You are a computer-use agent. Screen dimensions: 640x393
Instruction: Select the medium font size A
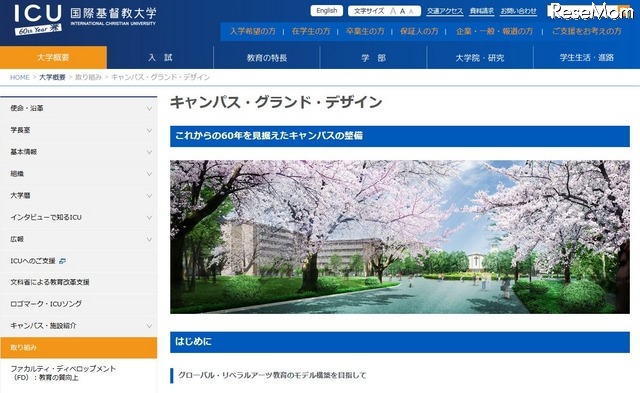402,11
